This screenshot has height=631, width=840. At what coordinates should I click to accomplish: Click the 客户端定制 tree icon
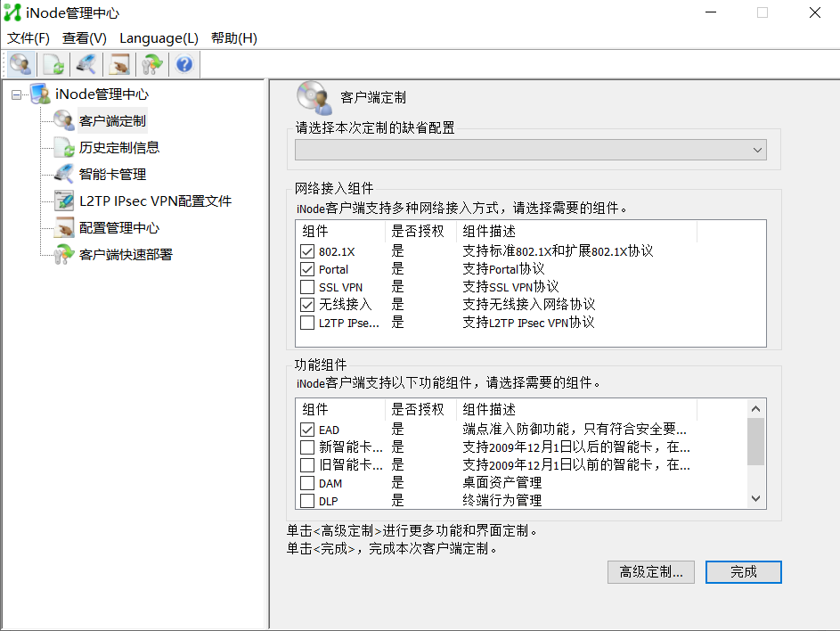64,120
